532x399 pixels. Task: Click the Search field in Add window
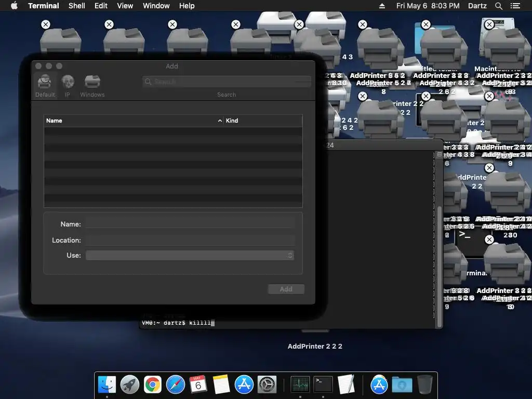pos(227,82)
